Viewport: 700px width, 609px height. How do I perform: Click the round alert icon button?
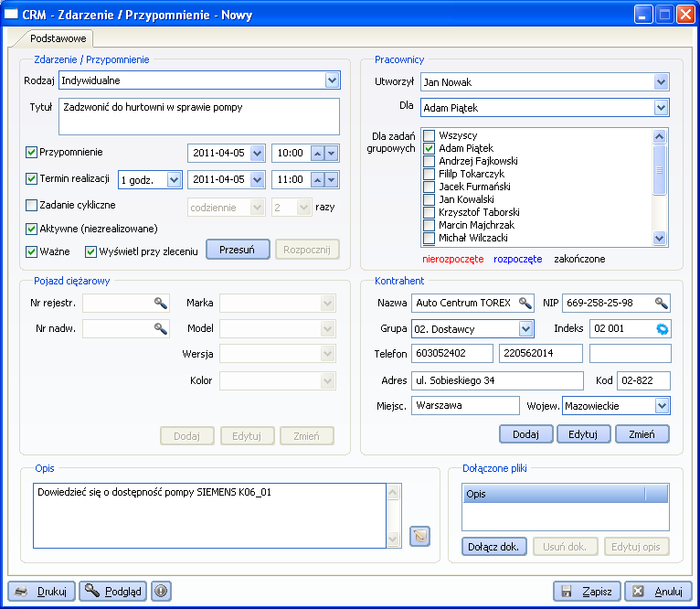(161, 591)
